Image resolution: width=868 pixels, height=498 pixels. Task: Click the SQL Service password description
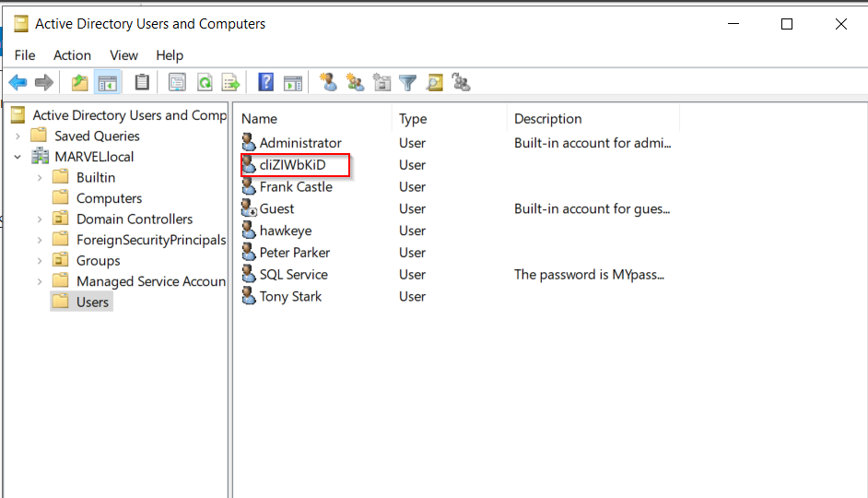point(589,274)
